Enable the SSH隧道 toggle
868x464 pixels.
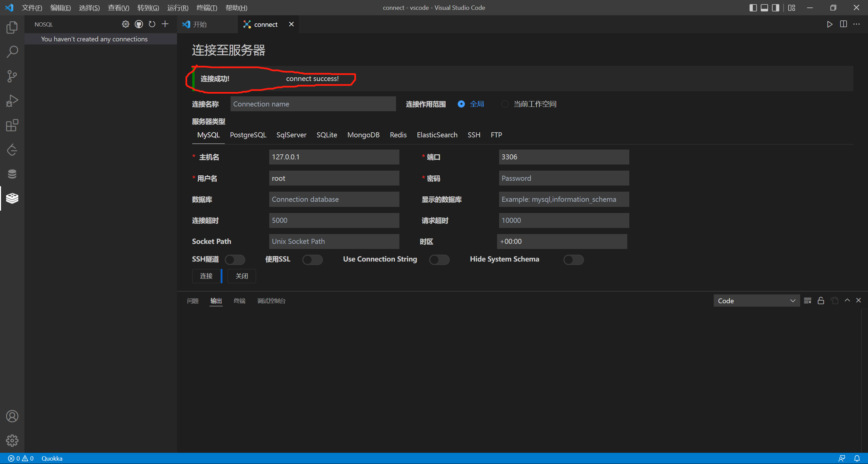point(235,260)
